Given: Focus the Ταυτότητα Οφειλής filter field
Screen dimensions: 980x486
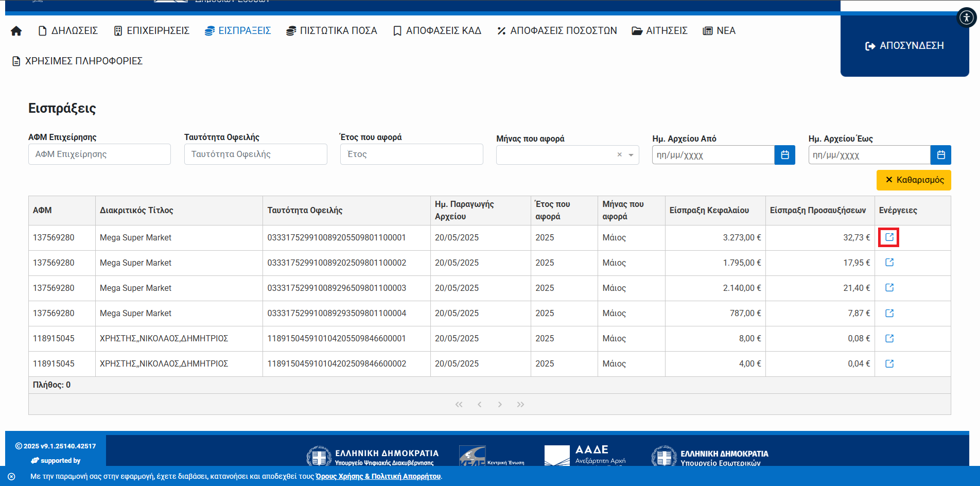Looking at the screenshot, I should pos(256,154).
